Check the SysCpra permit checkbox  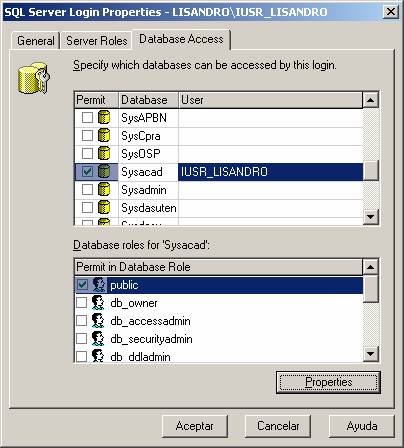pos(87,135)
